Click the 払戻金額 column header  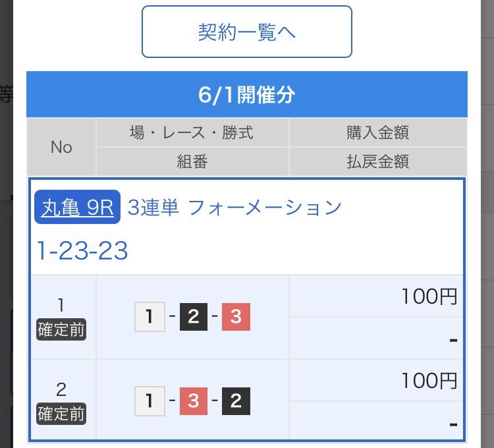coord(377,161)
